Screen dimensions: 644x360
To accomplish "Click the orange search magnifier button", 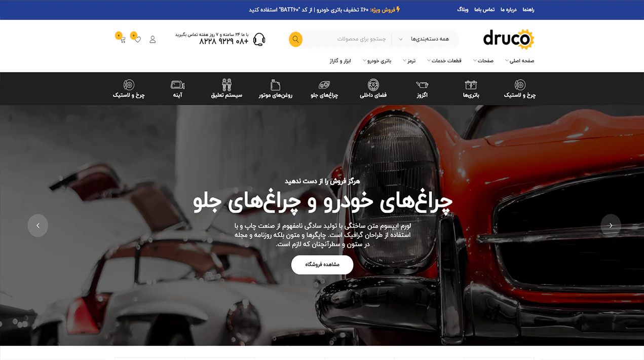I will [295, 39].
